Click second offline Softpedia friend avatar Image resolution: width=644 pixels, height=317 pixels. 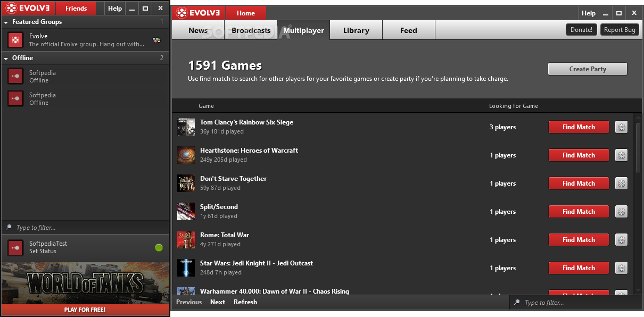(15, 98)
